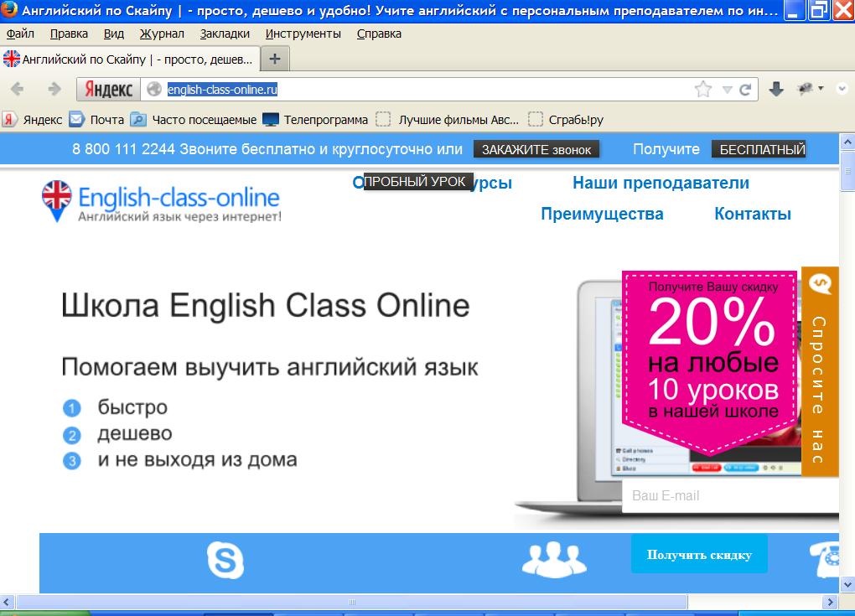
Task: Open the Вид menu
Action: pos(113,34)
